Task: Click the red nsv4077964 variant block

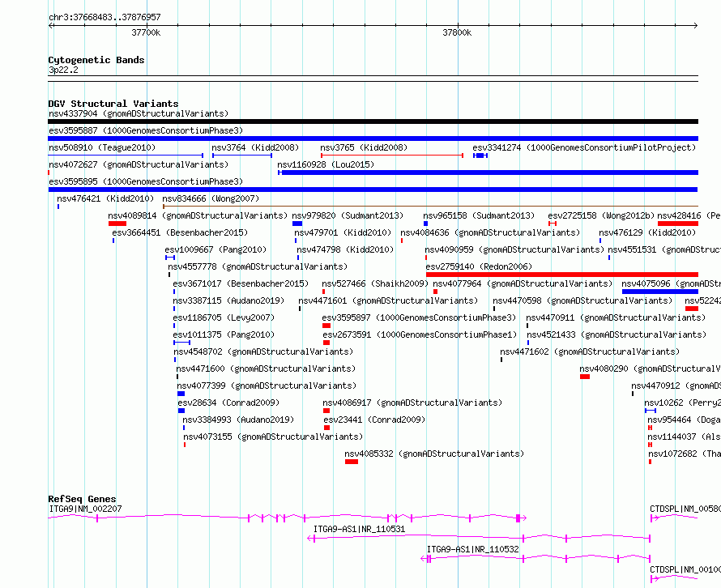Action: pyautogui.click(x=436, y=292)
